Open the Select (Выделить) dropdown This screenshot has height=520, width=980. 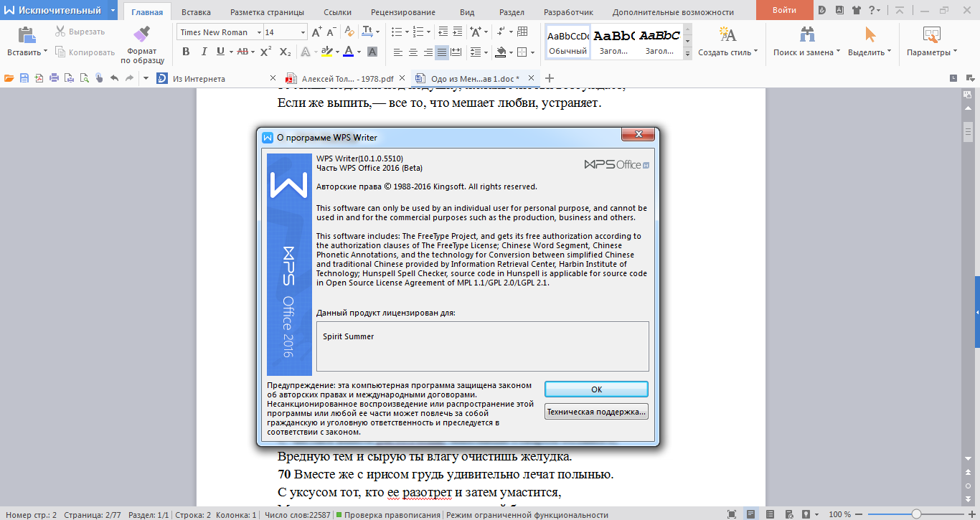click(x=890, y=52)
